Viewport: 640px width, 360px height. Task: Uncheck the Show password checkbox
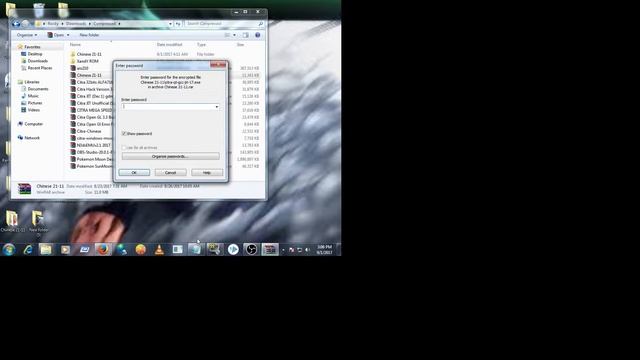pyautogui.click(x=124, y=133)
